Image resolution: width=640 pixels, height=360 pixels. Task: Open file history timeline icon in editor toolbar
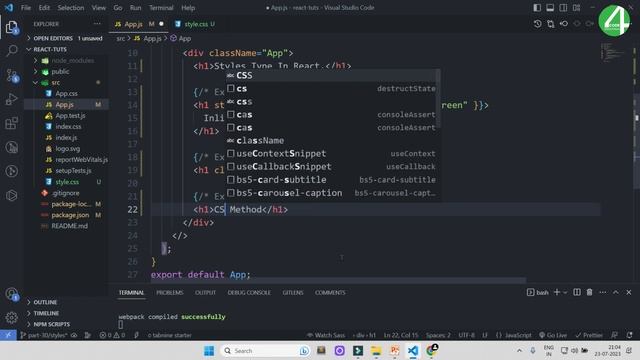pos(538,24)
